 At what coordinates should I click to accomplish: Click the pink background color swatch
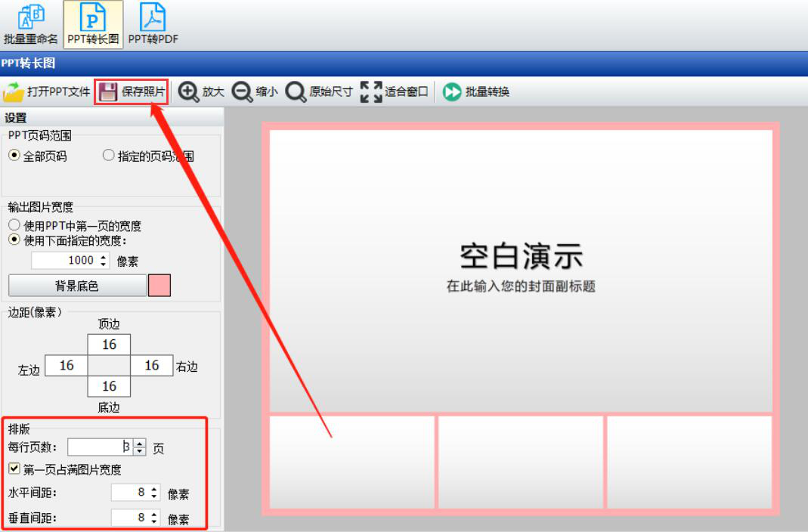pos(159,286)
